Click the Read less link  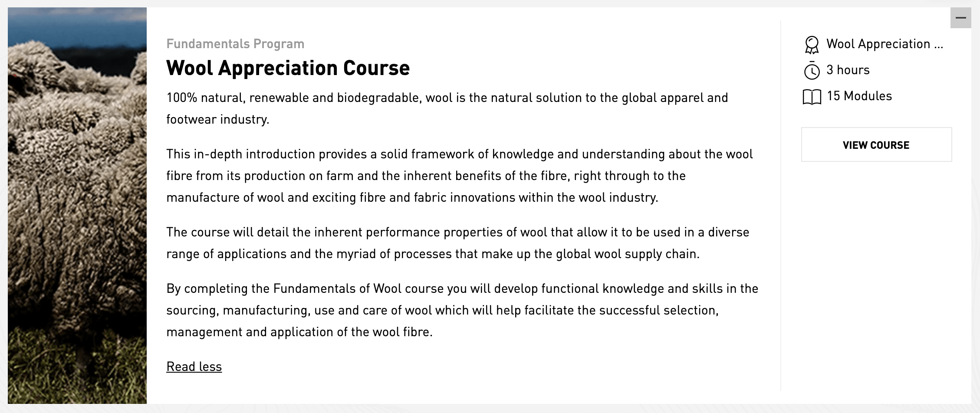[194, 367]
